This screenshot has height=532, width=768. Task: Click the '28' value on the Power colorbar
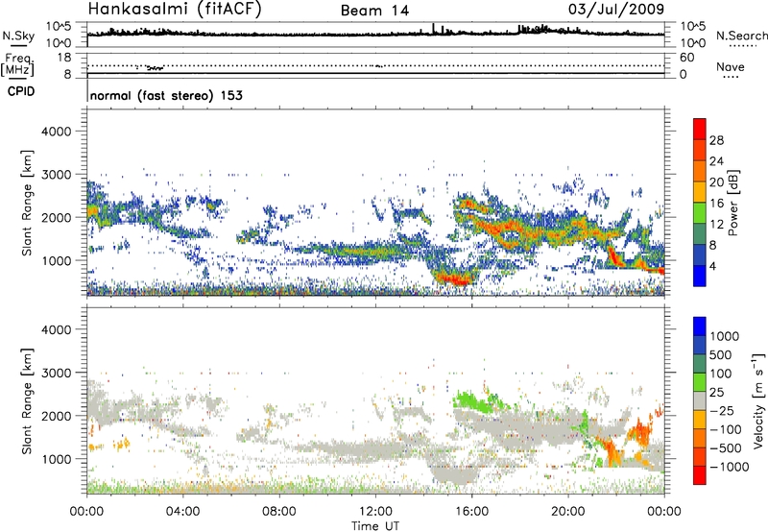pos(716,140)
